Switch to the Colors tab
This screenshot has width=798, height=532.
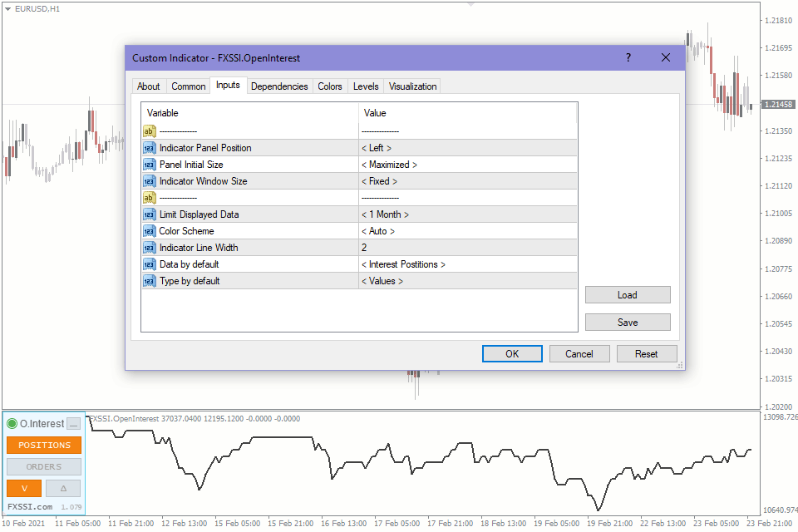[x=330, y=86]
